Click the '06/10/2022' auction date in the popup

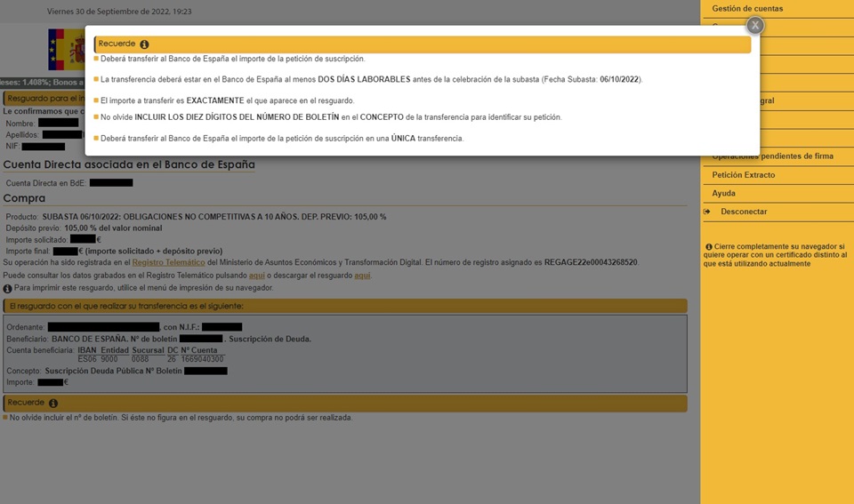click(619, 79)
